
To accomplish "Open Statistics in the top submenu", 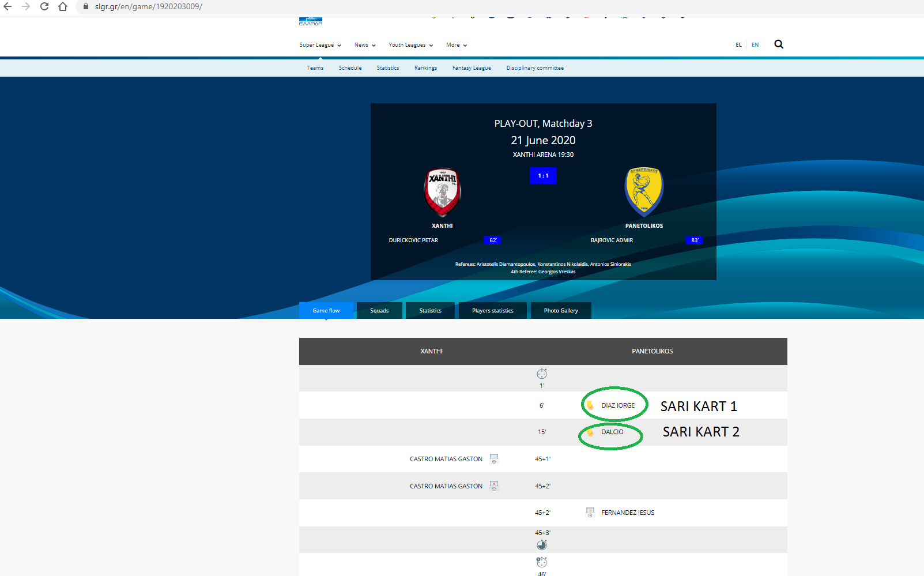I will [x=388, y=68].
